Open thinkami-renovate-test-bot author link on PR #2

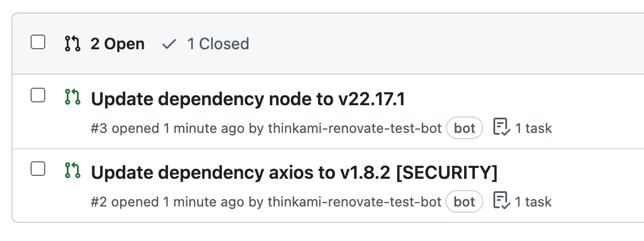point(354,202)
